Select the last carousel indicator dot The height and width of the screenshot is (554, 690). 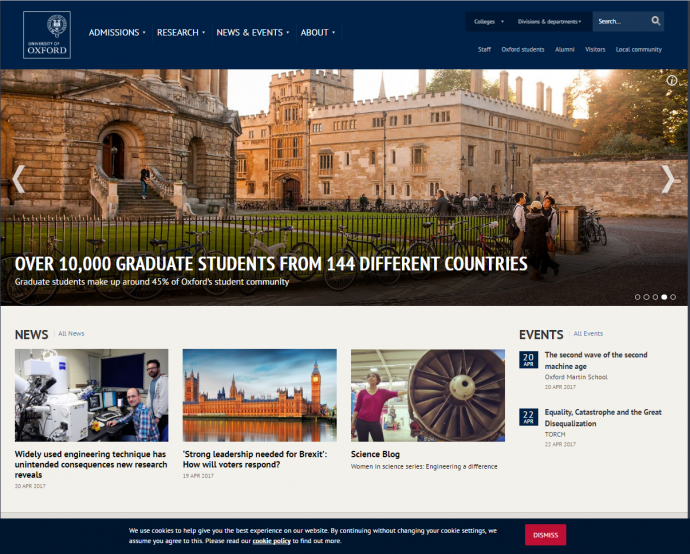[673, 297]
